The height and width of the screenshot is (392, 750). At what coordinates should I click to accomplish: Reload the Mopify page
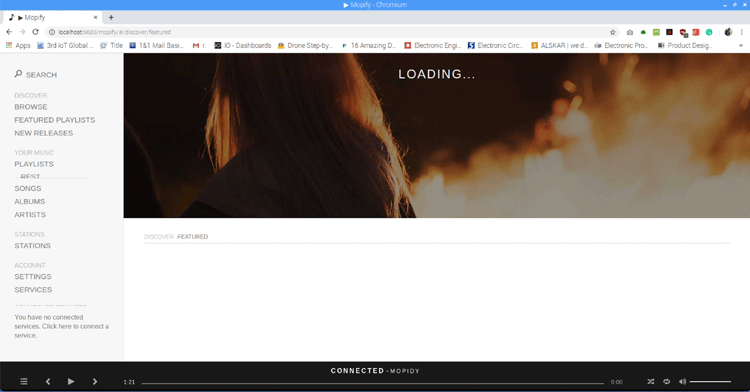click(x=35, y=32)
